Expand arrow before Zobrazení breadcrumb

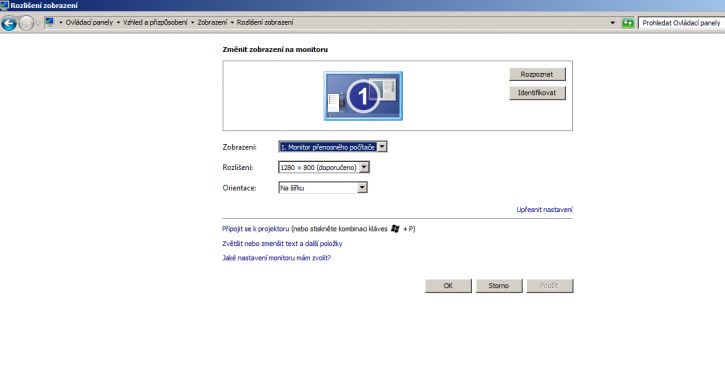click(x=193, y=22)
